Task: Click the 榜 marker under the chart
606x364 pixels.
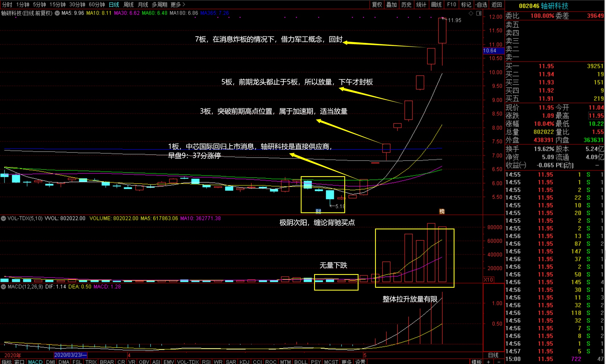Action: (442, 211)
